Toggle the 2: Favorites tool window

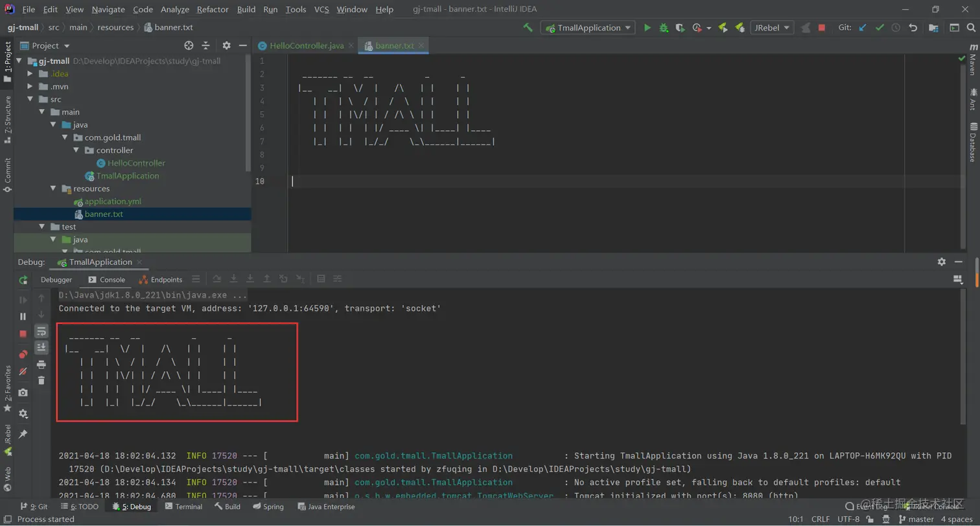[x=8, y=389]
